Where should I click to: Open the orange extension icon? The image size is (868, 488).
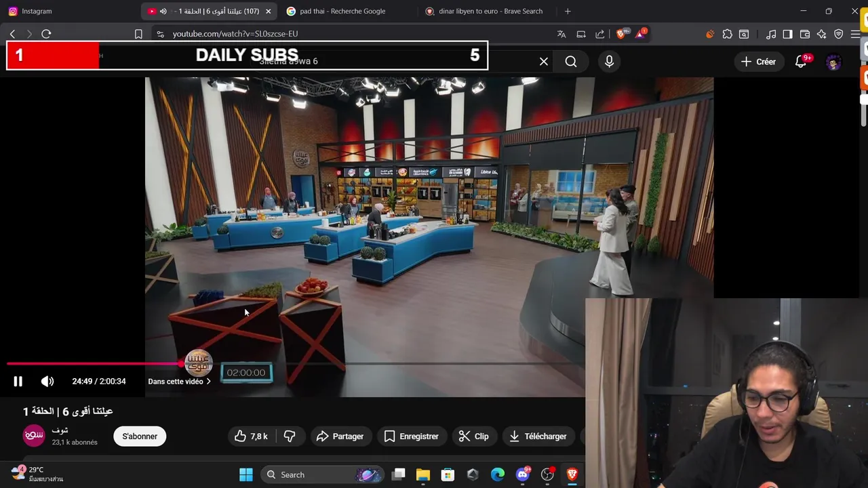710,34
